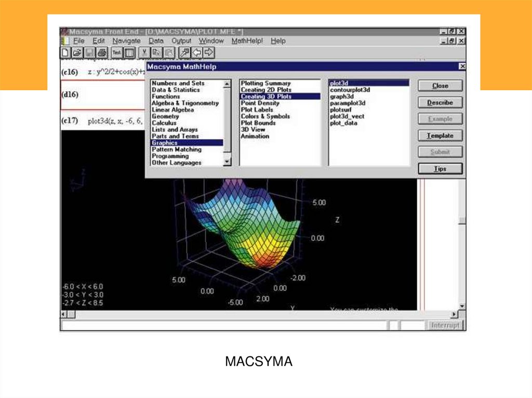
Task: Click the notebook vertical scrollbar thumb
Action: pos(462,221)
